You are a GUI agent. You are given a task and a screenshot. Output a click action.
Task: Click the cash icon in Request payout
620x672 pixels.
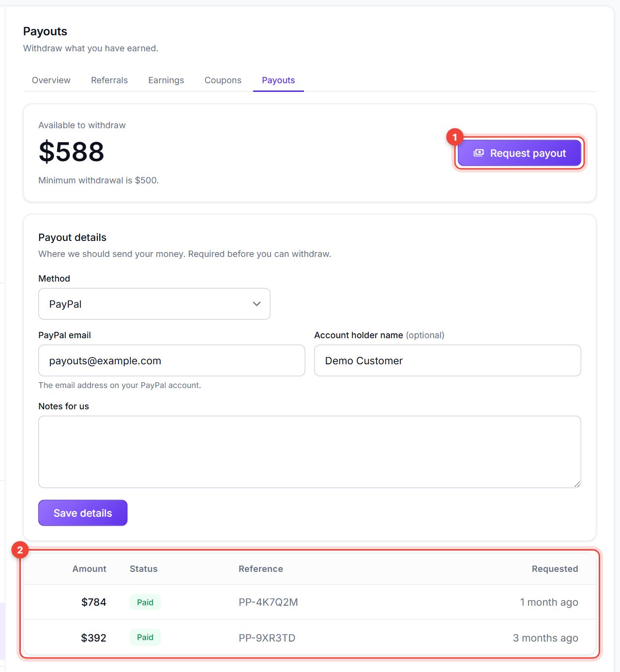(x=479, y=153)
